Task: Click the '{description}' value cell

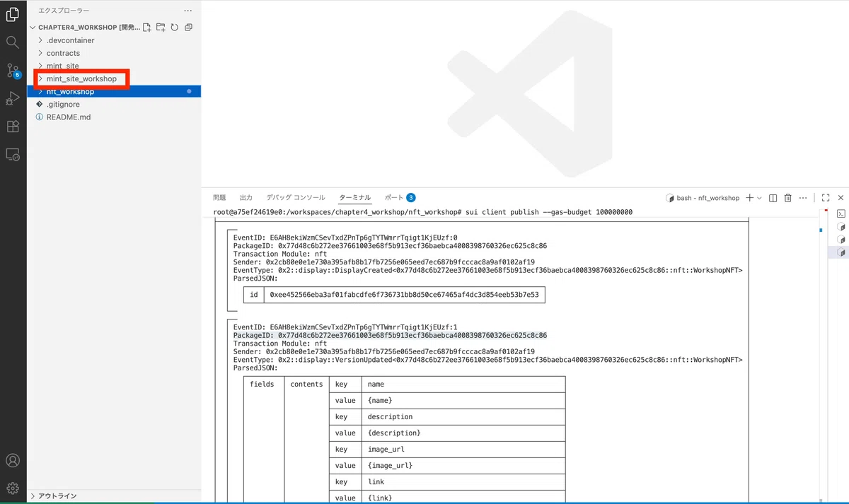Action: click(463, 433)
